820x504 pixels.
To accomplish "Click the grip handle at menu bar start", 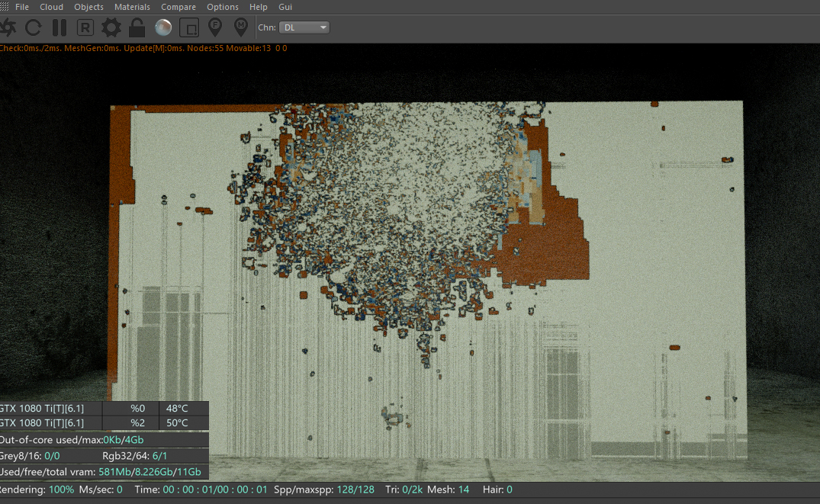I will (x=4, y=7).
